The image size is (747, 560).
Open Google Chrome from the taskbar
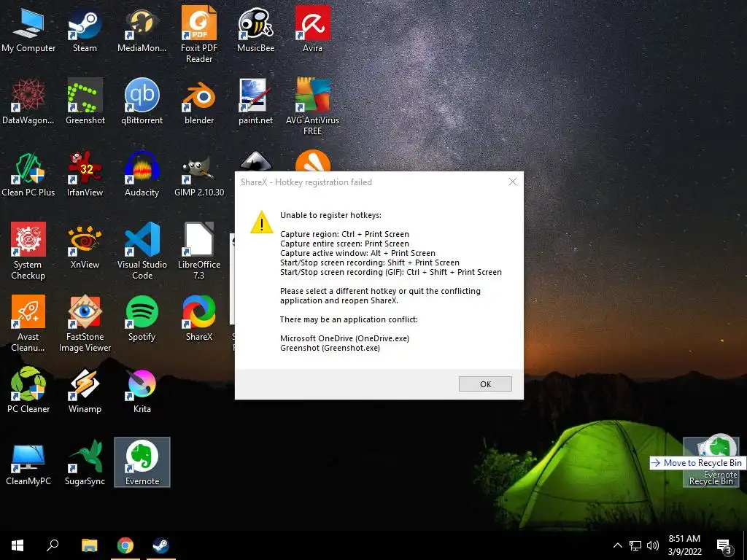click(125, 545)
